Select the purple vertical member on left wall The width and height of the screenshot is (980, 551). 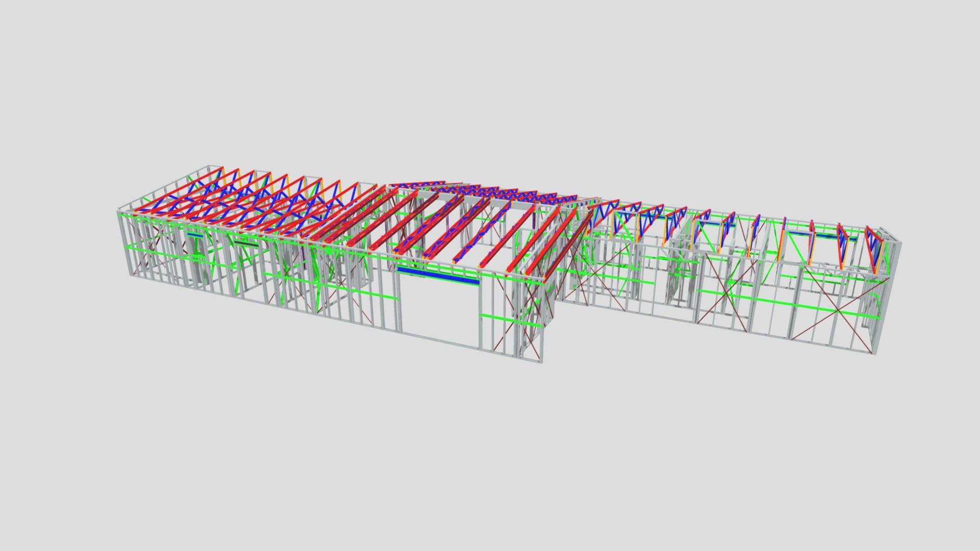coord(305,257)
